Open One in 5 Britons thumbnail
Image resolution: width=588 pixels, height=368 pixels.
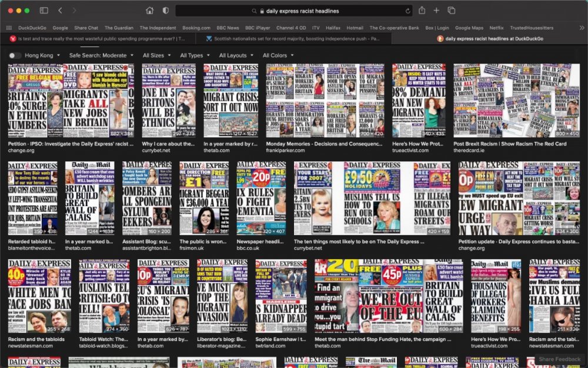[169, 100]
